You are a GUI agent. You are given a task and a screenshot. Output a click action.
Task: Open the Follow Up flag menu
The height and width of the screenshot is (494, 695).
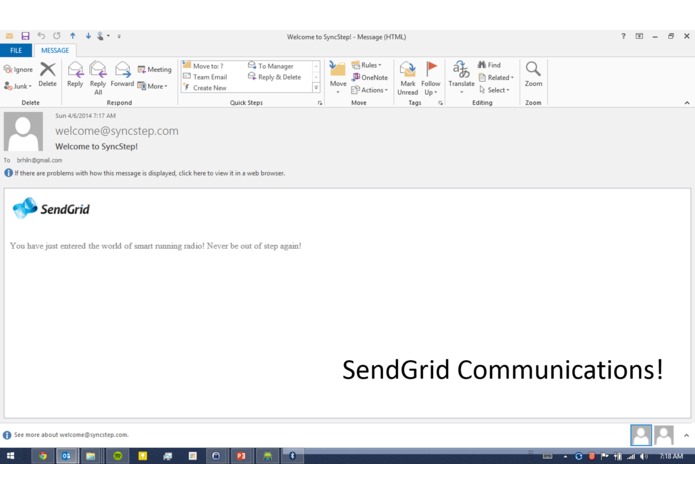(431, 78)
